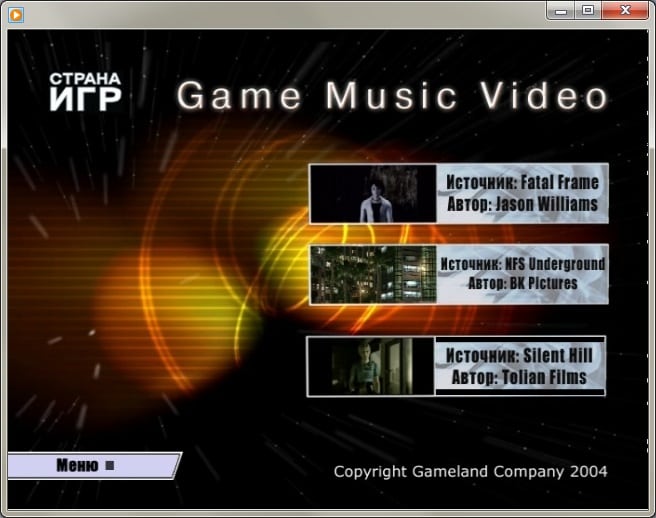Minimize the player window
Screen dimensions: 656x518
pos(561,11)
